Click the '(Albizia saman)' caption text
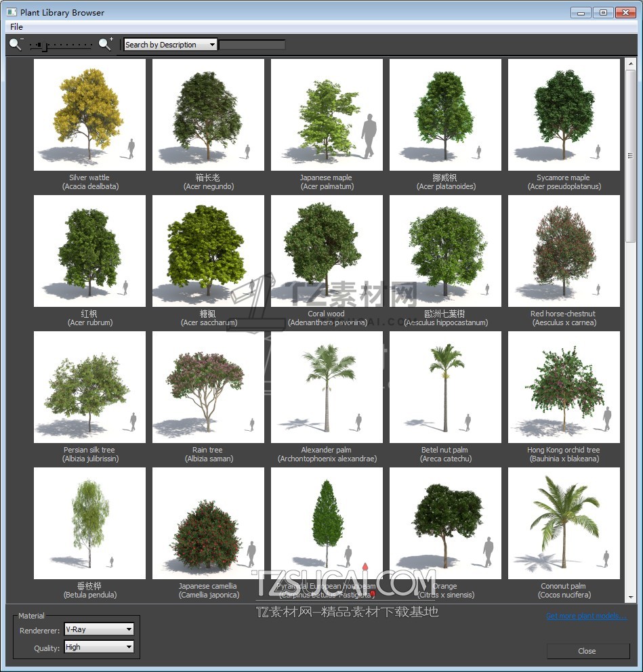Image resolution: width=643 pixels, height=672 pixels. coord(209,459)
